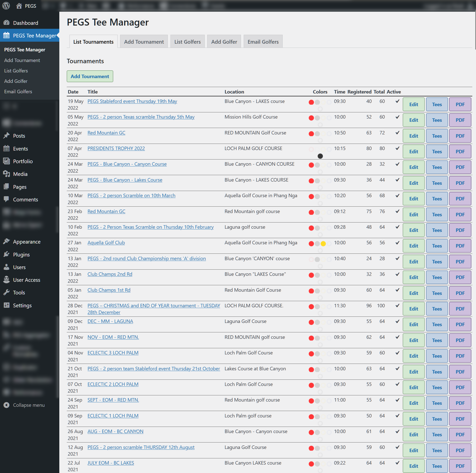
Task: Open the PEGS site home icon
Action: pos(19,6)
